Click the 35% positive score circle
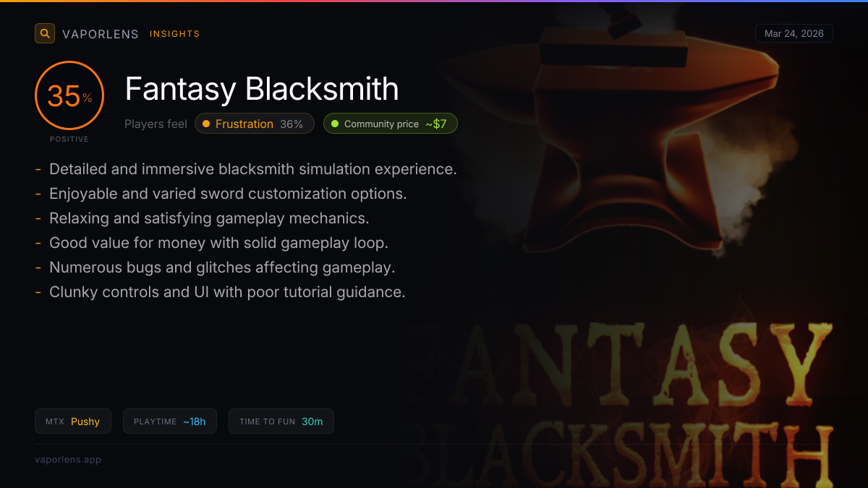Image resolution: width=868 pixels, height=488 pixels. (x=69, y=95)
